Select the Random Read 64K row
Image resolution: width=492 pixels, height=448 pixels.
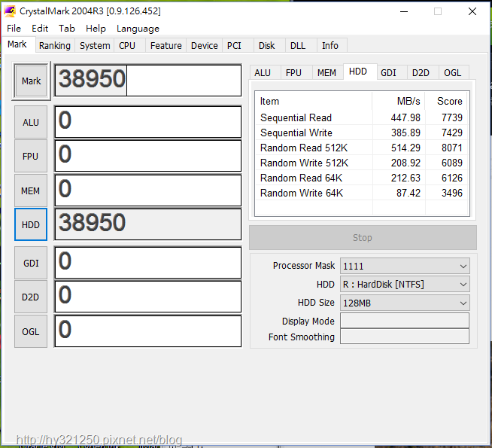point(361,178)
